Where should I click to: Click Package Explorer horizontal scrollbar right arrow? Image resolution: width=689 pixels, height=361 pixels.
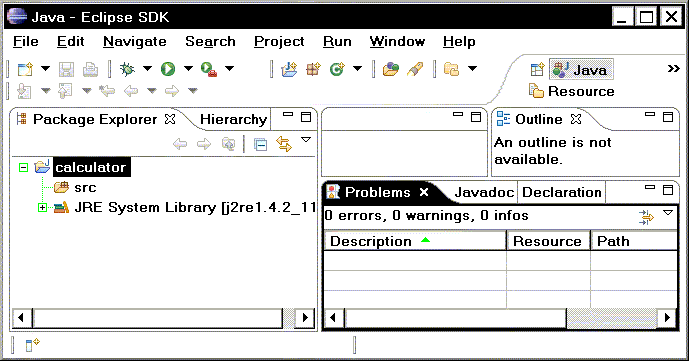point(305,318)
